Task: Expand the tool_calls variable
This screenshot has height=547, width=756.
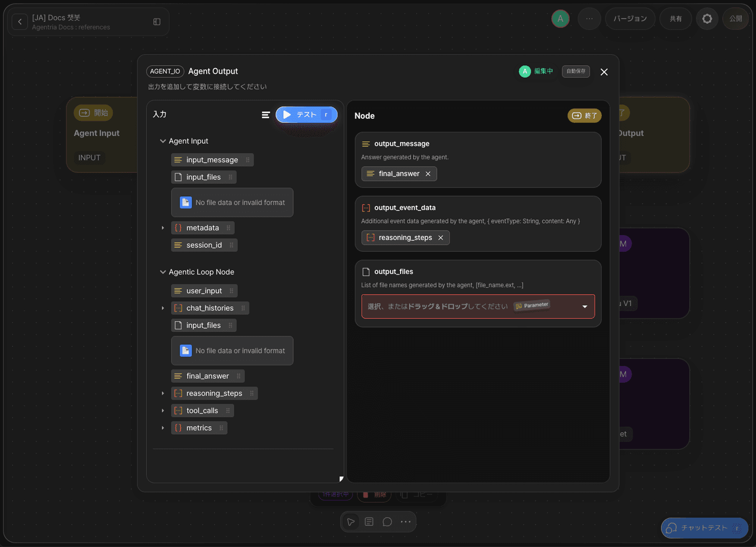Action: click(x=163, y=411)
